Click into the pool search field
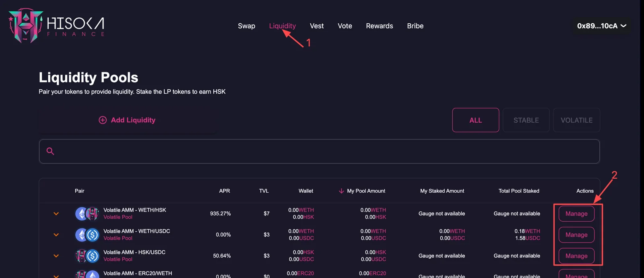 point(319,151)
